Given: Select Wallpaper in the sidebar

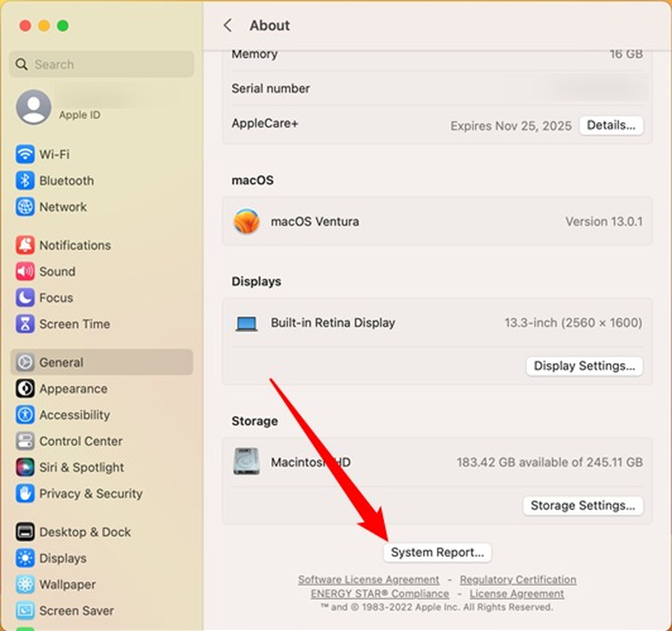Looking at the screenshot, I should [67, 584].
